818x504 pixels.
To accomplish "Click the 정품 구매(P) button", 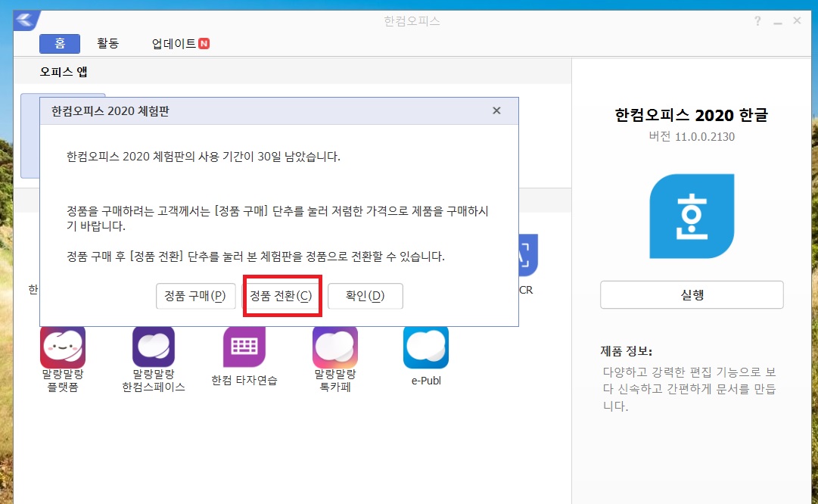I will pyautogui.click(x=196, y=297).
